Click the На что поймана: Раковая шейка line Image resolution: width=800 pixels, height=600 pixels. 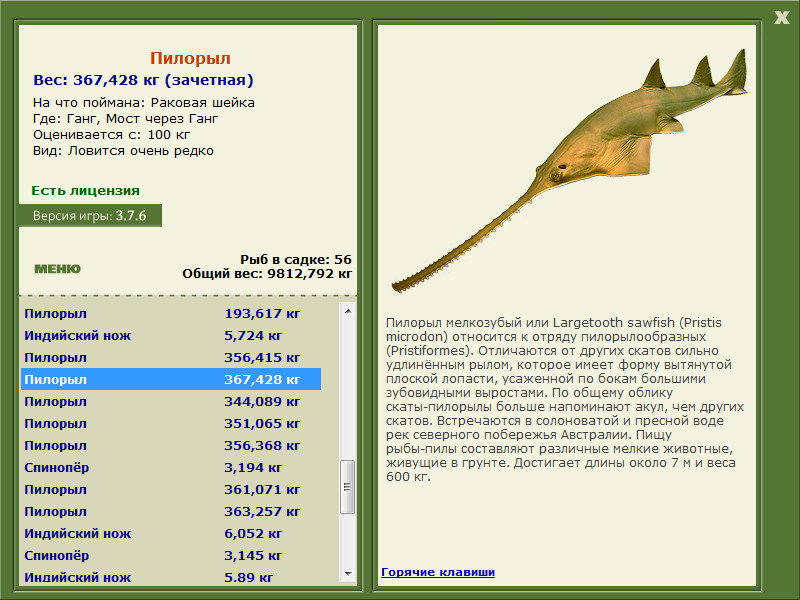coord(144,103)
